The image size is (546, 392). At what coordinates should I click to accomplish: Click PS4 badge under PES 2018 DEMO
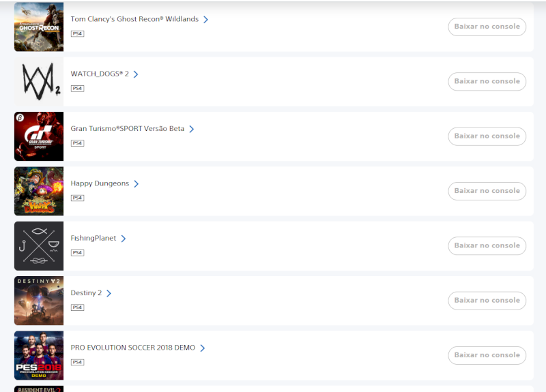[77, 363]
